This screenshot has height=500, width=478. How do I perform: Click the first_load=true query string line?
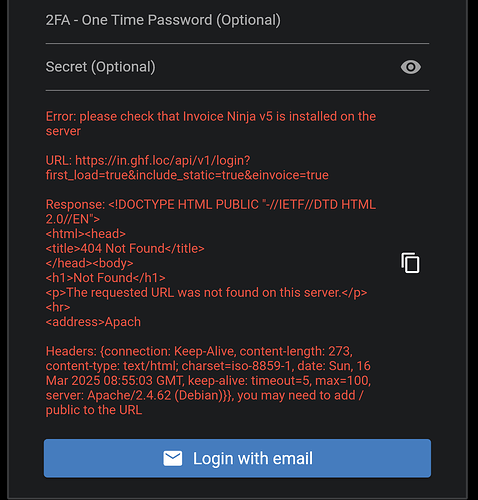187,175
